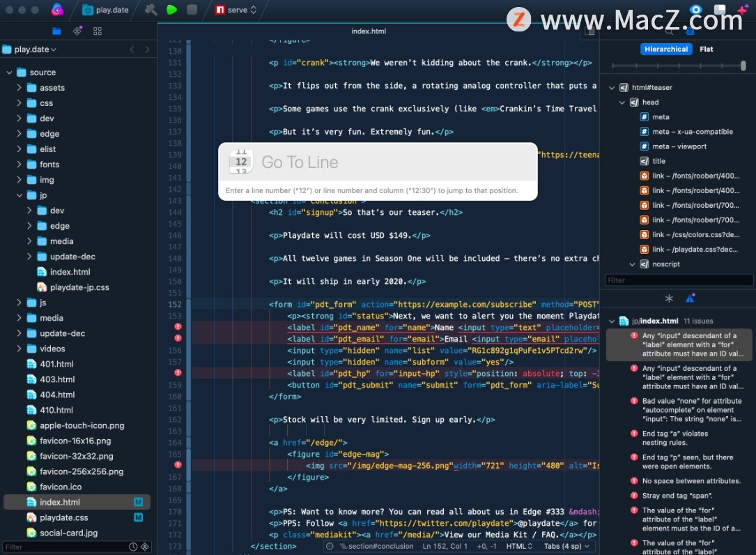Viewport: 756px width, 555px height.
Task: Open the Git source control sidebar
Action: click(77, 31)
